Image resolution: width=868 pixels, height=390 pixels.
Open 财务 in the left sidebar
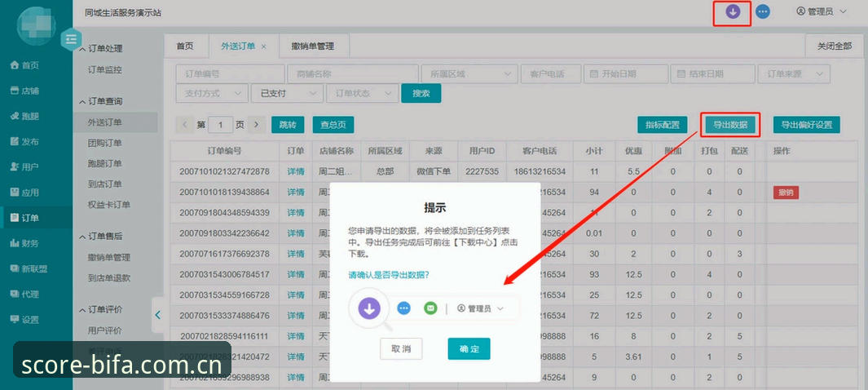pos(25,243)
